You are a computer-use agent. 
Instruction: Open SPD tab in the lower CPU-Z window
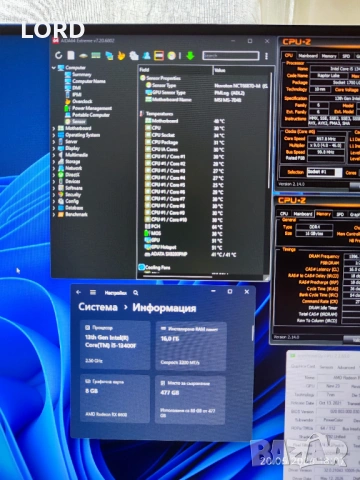pyautogui.click(x=340, y=214)
